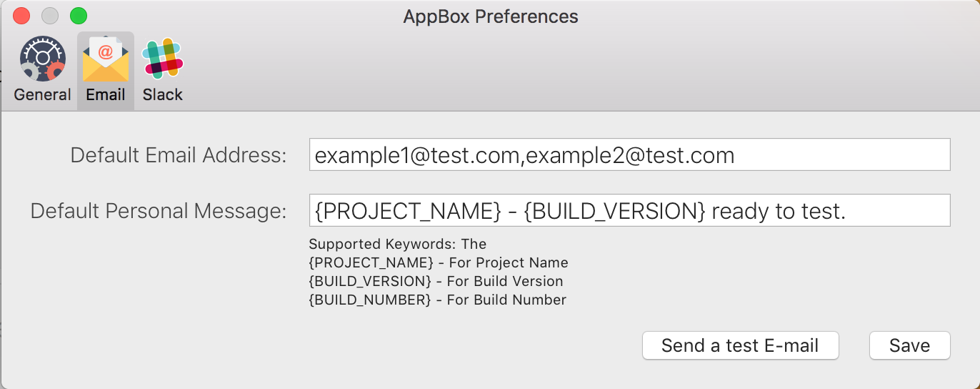Save the email preferences
The image size is (980, 389).
[x=909, y=345]
